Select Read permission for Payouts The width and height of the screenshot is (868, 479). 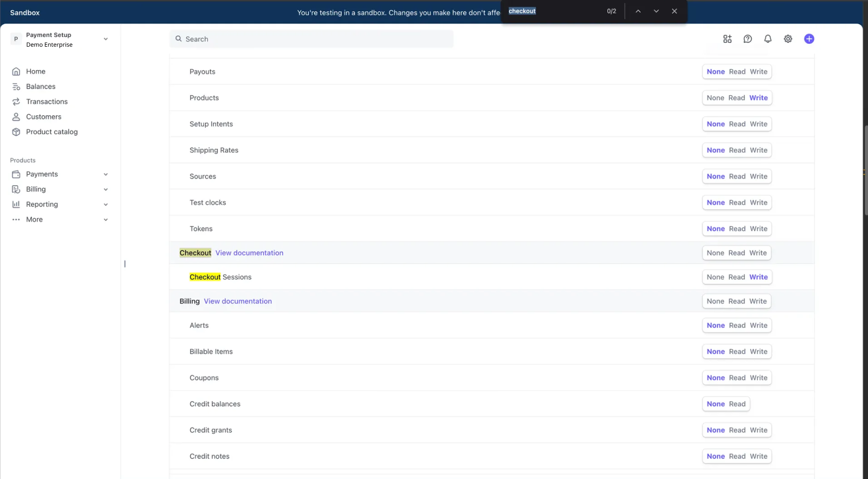(x=737, y=71)
